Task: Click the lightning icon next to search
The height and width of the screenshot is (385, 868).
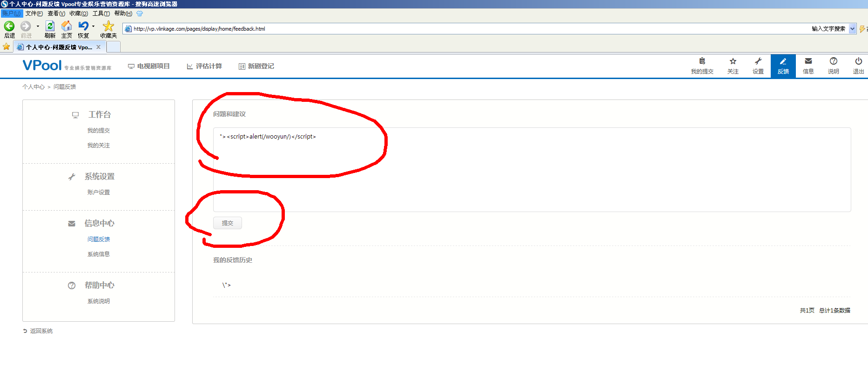Action: (862, 29)
